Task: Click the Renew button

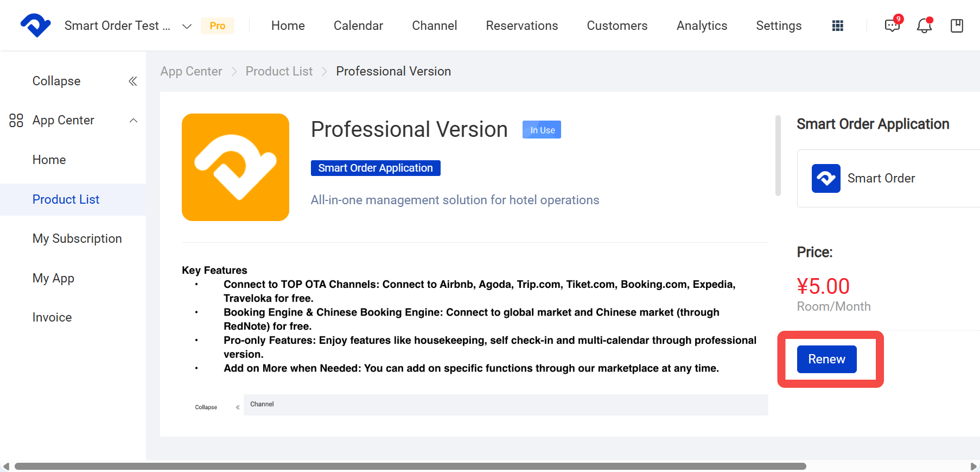Action: pyautogui.click(x=826, y=359)
